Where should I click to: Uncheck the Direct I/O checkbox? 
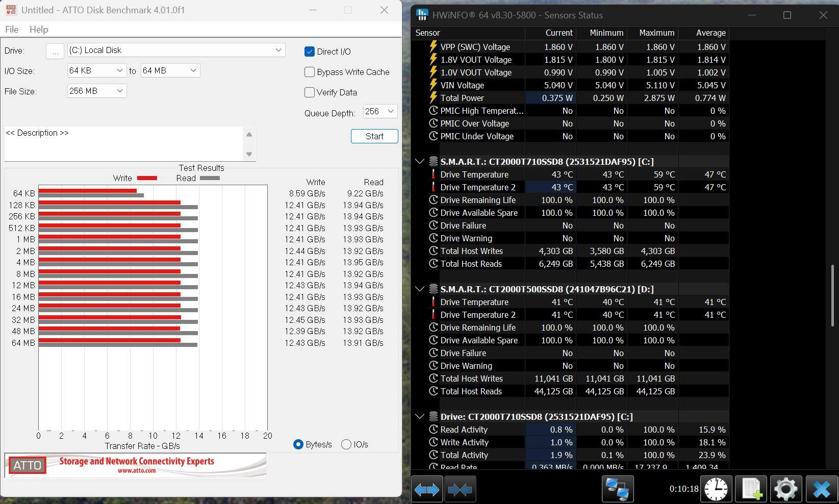310,52
